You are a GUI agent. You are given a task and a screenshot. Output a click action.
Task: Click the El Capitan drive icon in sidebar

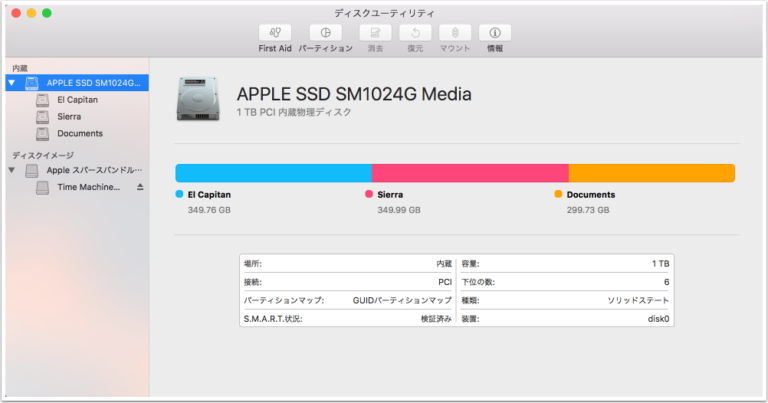coord(43,100)
